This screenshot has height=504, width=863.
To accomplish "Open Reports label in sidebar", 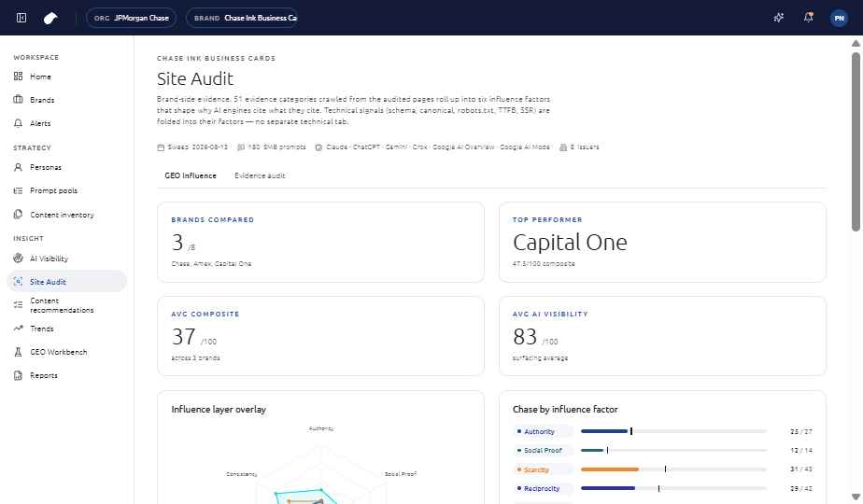I will click(x=44, y=376).
